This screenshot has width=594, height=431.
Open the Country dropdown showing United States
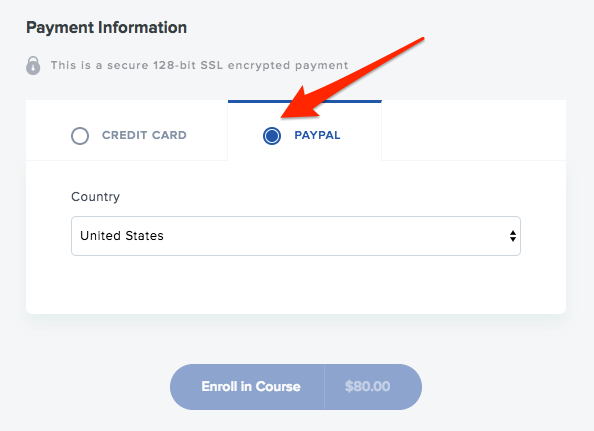(296, 236)
